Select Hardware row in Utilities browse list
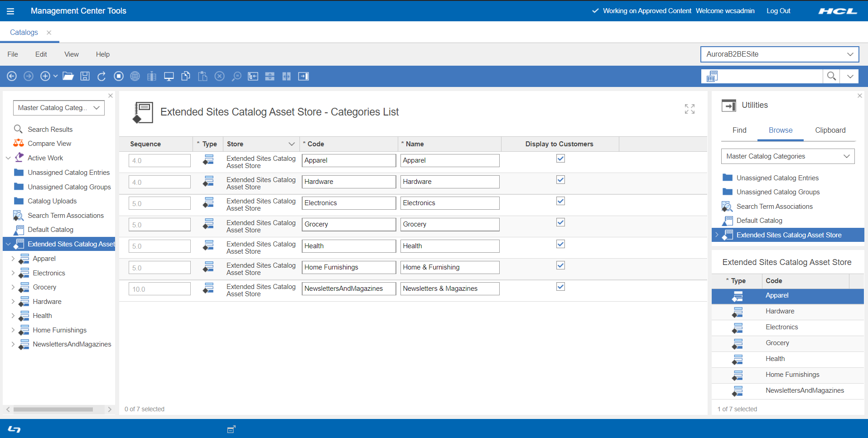 pos(780,311)
